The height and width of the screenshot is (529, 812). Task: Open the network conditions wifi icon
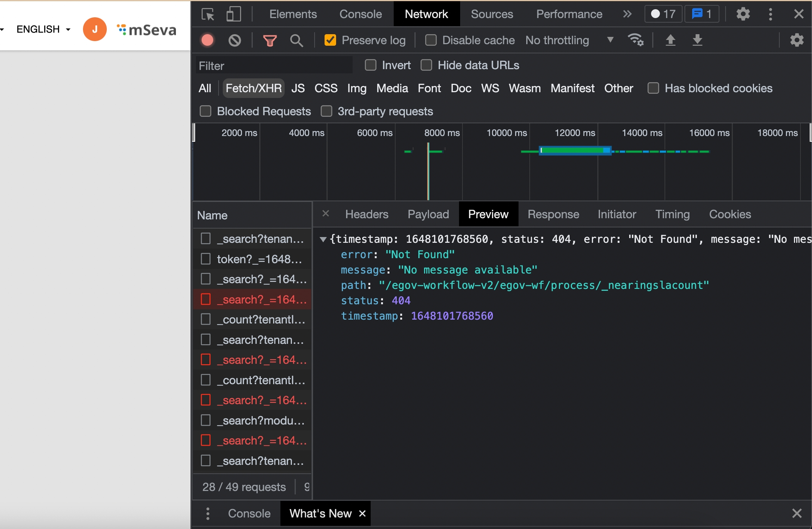click(635, 40)
